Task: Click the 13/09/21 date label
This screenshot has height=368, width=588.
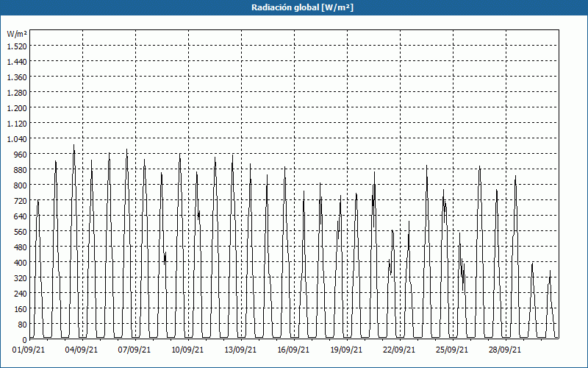Action: (x=240, y=350)
